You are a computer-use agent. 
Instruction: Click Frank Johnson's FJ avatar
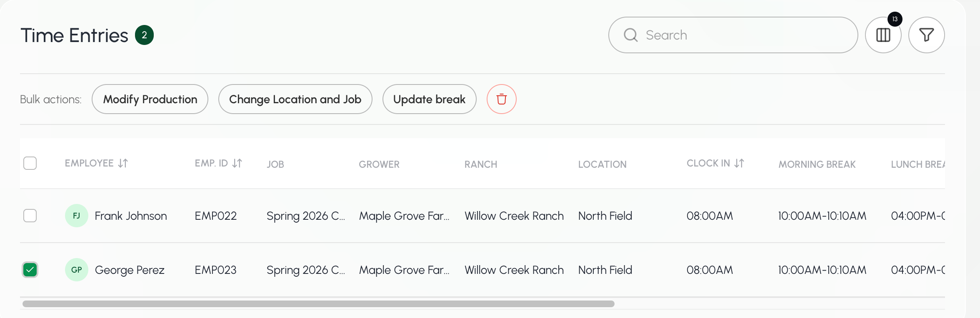(x=77, y=216)
